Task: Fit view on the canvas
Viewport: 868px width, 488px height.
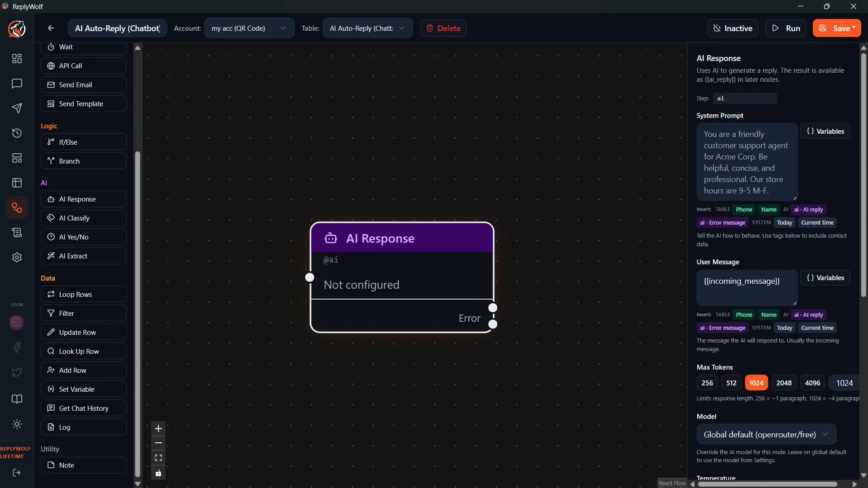Action: coord(158,458)
